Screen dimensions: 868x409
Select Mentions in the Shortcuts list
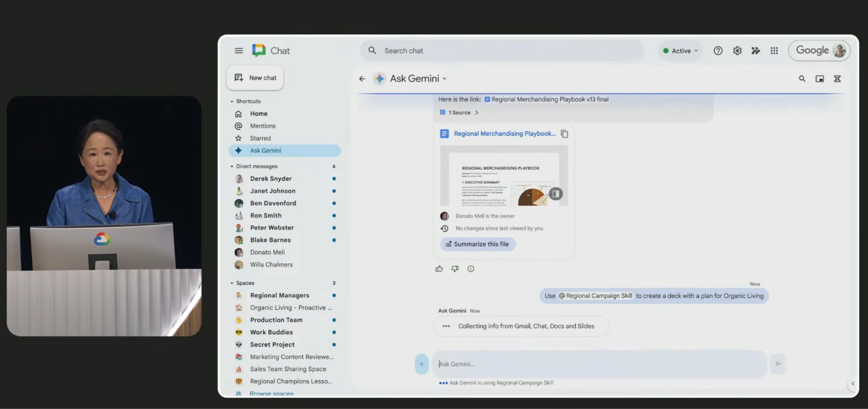tap(262, 126)
